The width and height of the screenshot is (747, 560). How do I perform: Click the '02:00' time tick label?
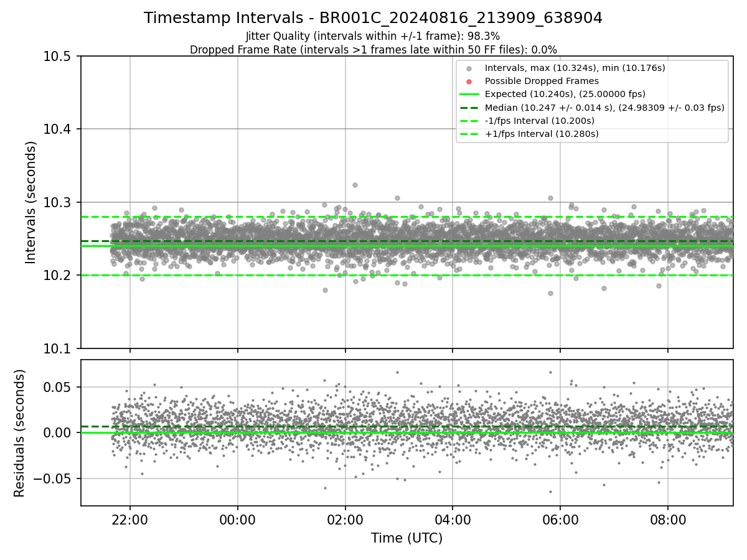[345, 520]
